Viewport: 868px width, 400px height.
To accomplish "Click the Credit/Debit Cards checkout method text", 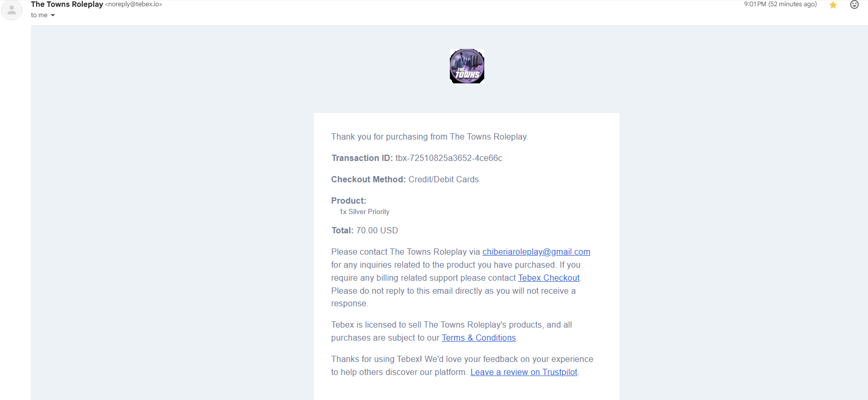I will (444, 180).
